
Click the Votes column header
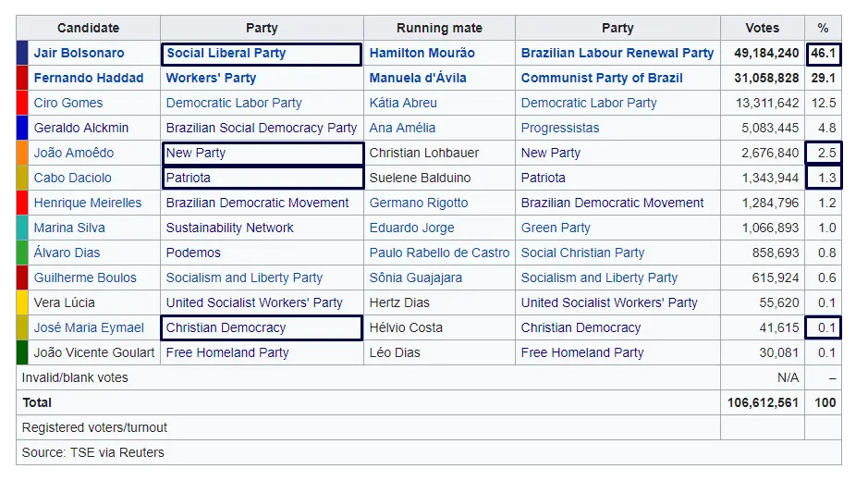[762, 28]
